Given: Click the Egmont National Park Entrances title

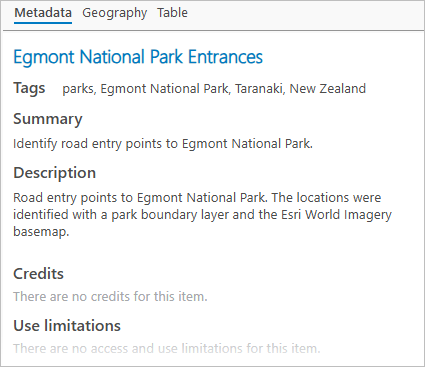Looking at the screenshot, I should pos(138,57).
